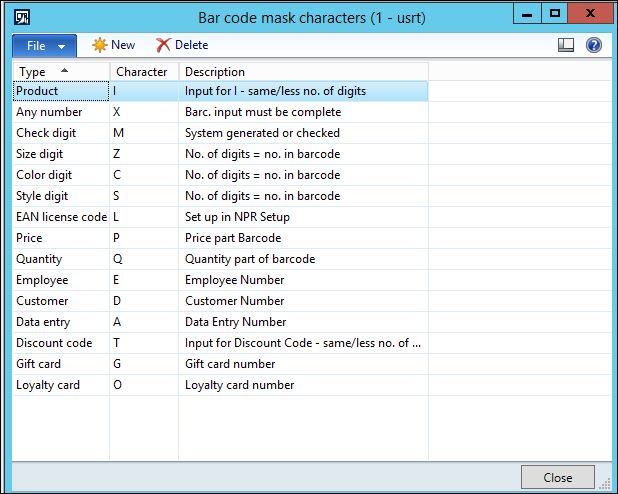This screenshot has height=494, width=618.
Task: Click character cell E for Employee
Action: (144, 280)
